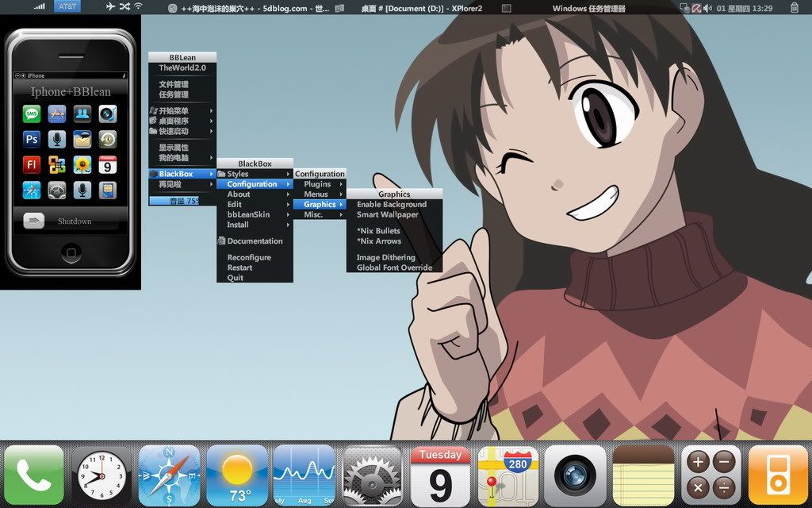Toggle Global Font Override option
This screenshot has width=812, height=508.
(x=394, y=267)
